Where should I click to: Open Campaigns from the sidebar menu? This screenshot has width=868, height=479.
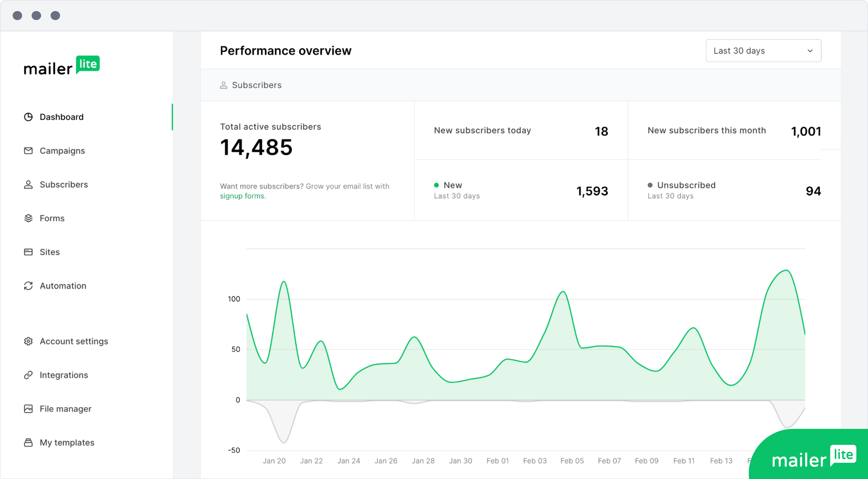pos(62,151)
